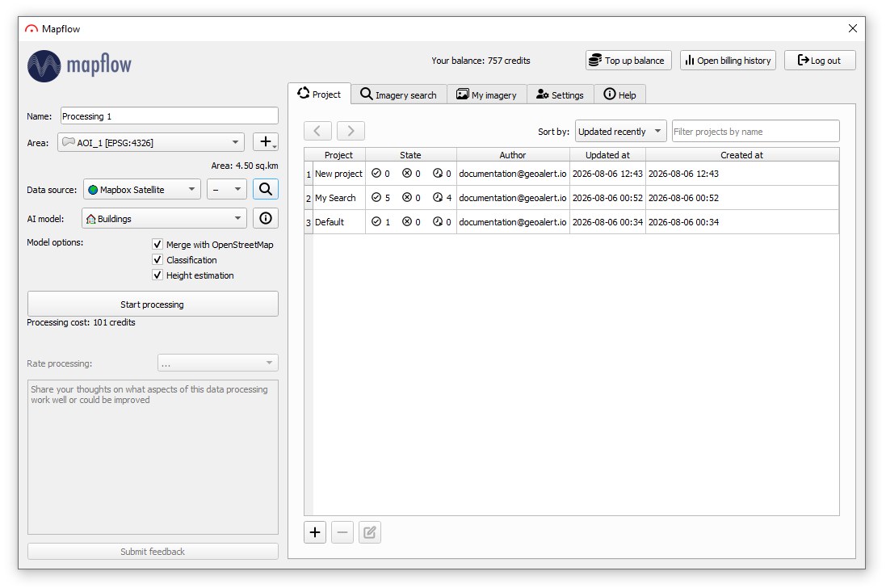
Task: Click the edit project pencil icon
Action: pyautogui.click(x=370, y=532)
